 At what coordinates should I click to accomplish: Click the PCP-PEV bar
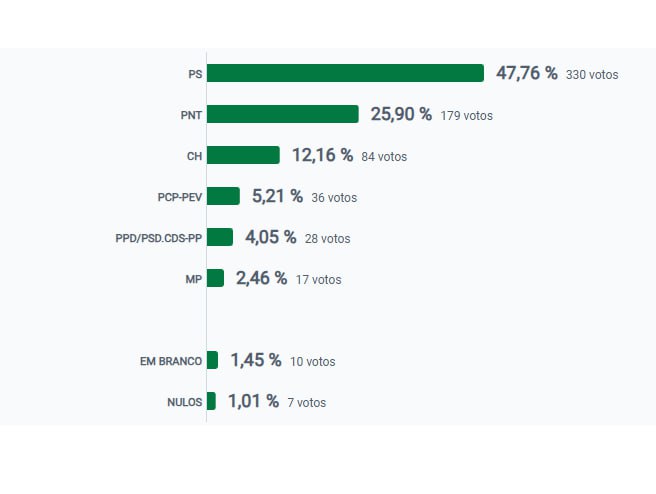pyautogui.click(x=223, y=196)
